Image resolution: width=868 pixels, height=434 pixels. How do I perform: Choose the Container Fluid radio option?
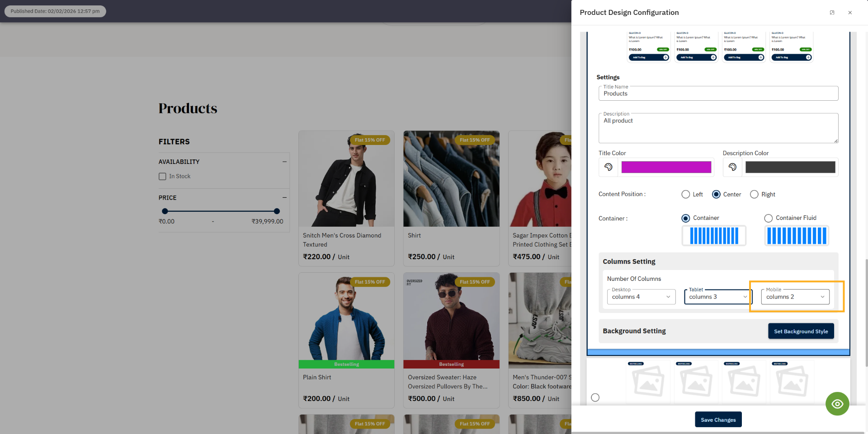pyautogui.click(x=768, y=218)
